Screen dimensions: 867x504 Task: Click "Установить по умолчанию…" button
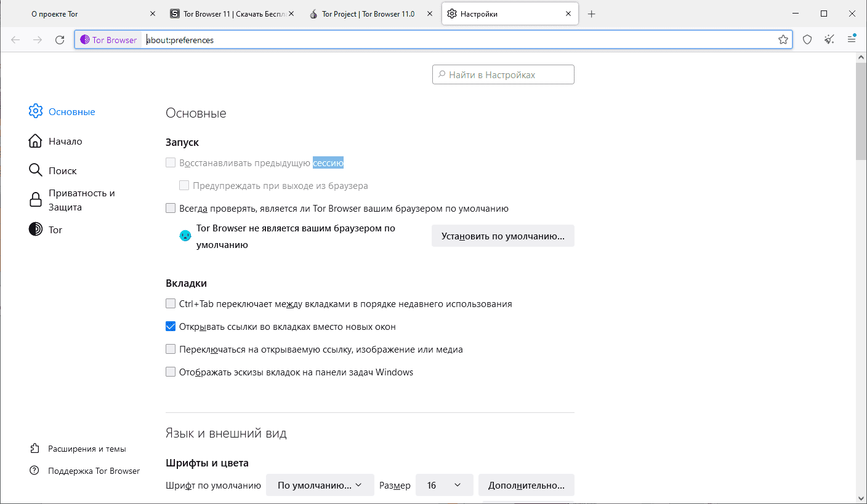[503, 236]
